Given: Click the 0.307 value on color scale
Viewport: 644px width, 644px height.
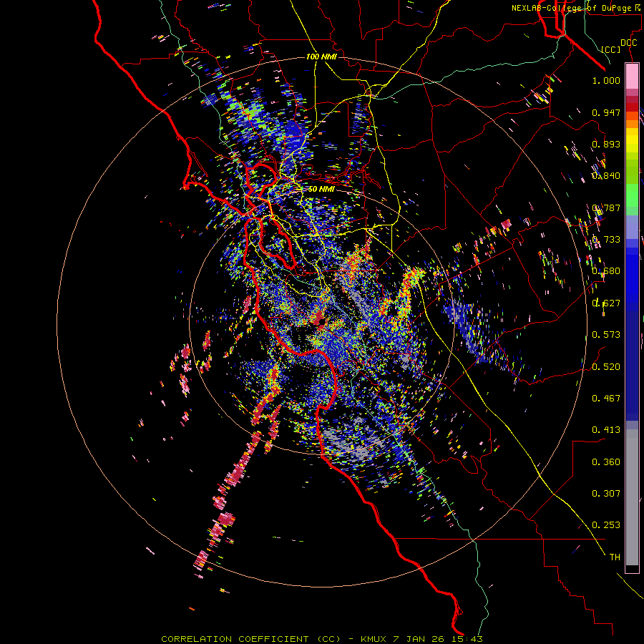Looking at the screenshot, I should (x=606, y=493).
